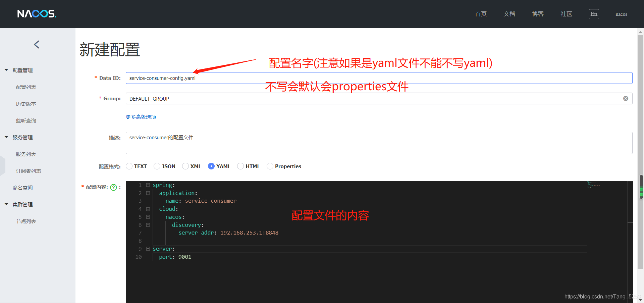Viewport: 644px width, 303px height.
Task: Go to 服务列表 in sidebar
Action: point(26,154)
